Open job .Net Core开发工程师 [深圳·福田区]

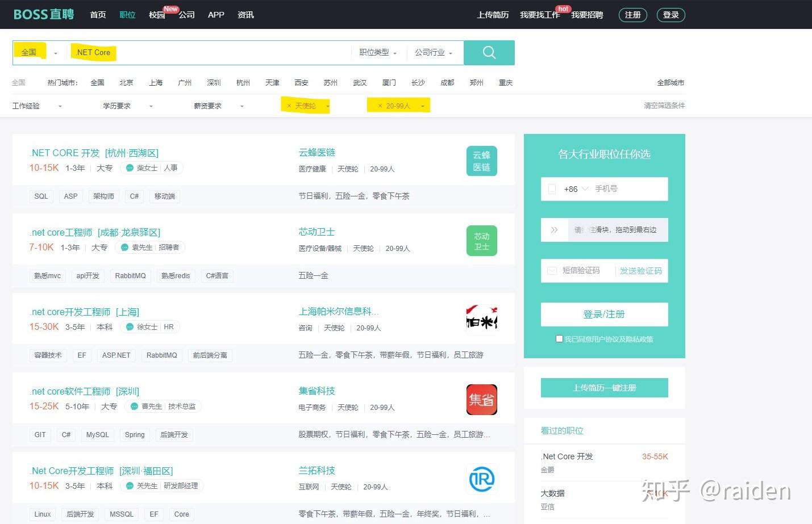pyautogui.click(x=101, y=471)
